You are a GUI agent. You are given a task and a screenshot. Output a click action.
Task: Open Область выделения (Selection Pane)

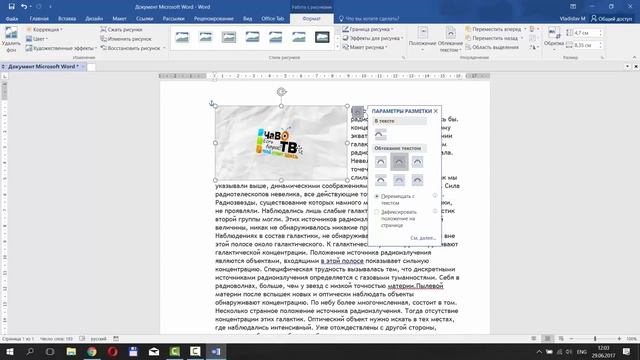(x=492, y=47)
